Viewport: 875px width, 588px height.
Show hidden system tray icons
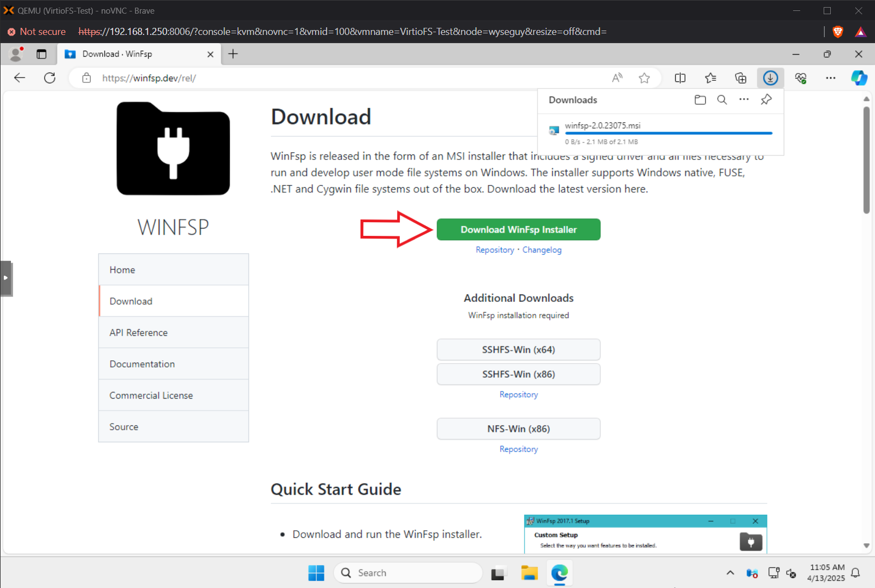click(x=730, y=573)
